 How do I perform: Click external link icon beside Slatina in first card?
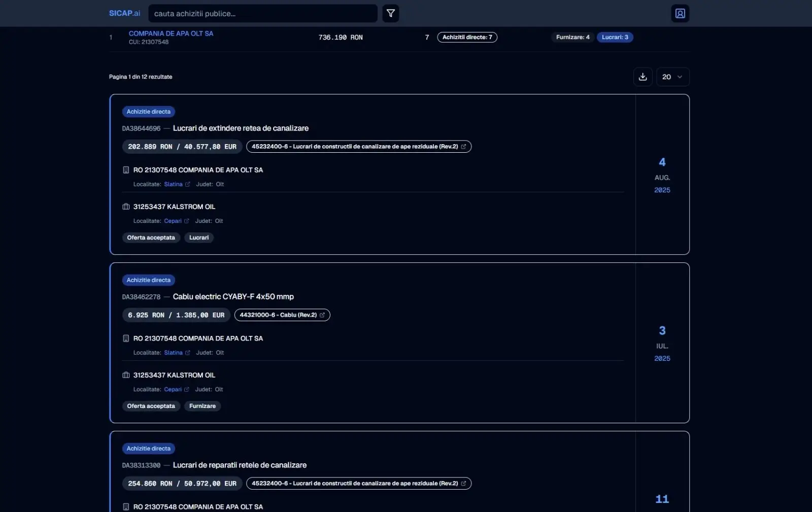click(x=188, y=184)
